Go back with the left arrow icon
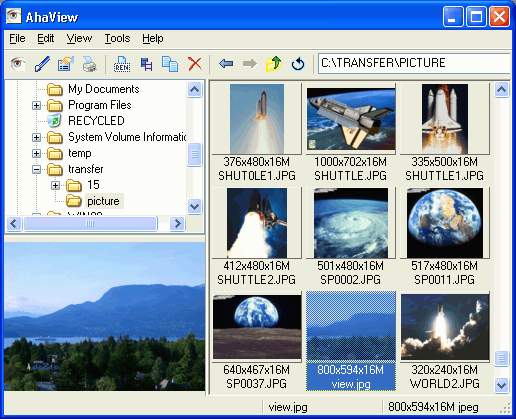 pyautogui.click(x=226, y=63)
